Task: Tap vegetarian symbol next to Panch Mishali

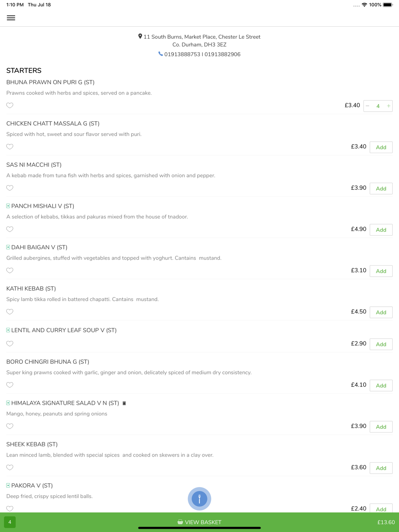Action: [x=8, y=206]
